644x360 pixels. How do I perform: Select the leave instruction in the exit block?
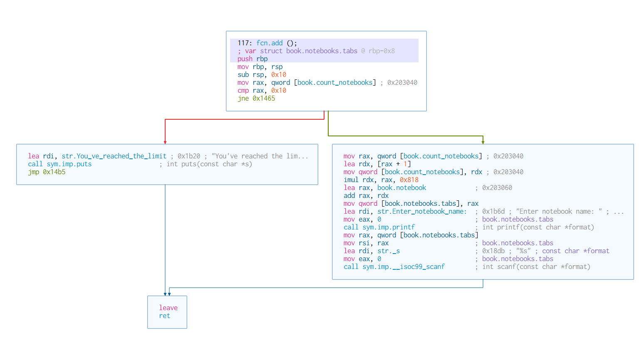(168, 308)
